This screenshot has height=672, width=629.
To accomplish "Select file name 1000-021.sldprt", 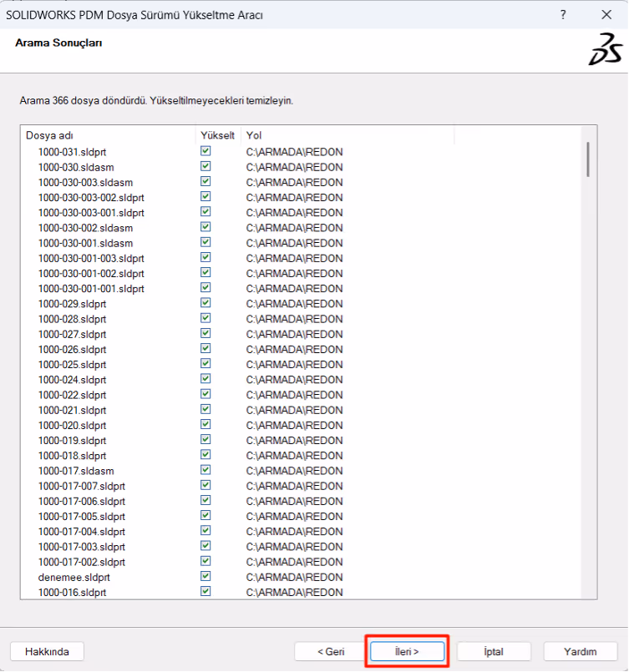I will click(72, 410).
